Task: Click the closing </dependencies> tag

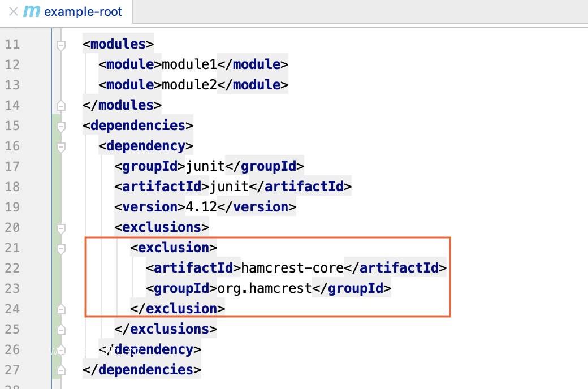Action: 142,369
